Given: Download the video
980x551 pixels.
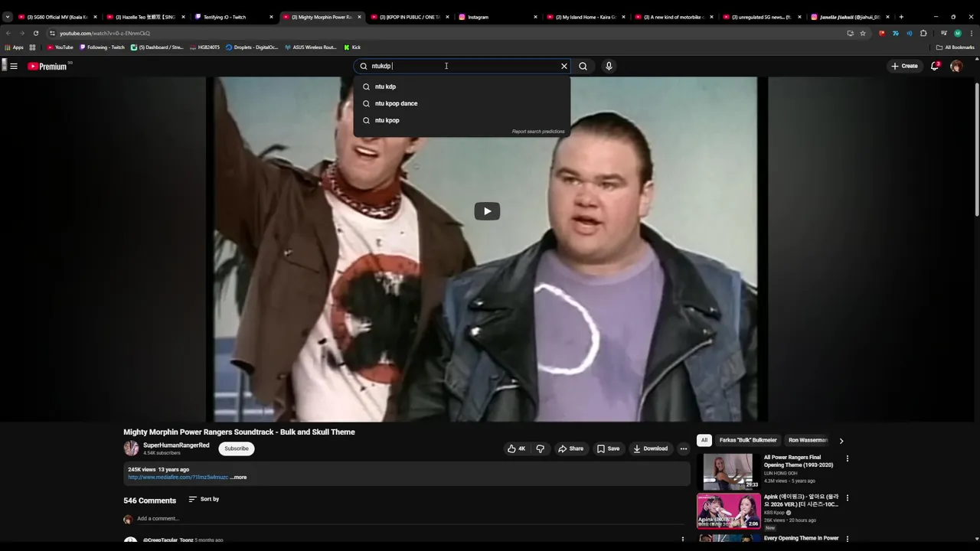Looking at the screenshot, I should tap(650, 448).
